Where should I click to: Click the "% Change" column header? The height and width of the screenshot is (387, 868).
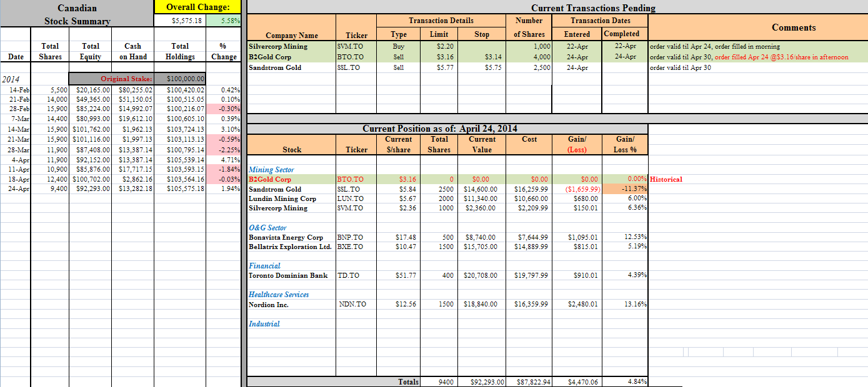point(224,51)
